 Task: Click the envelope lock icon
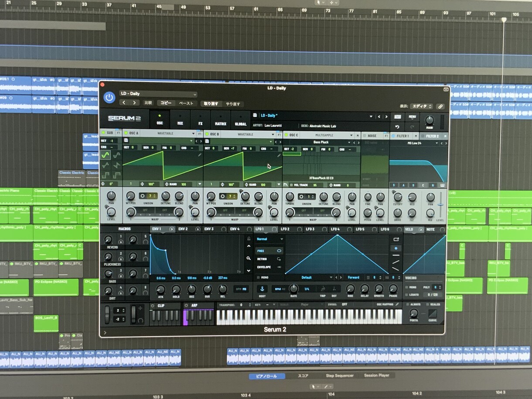pos(249,239)
